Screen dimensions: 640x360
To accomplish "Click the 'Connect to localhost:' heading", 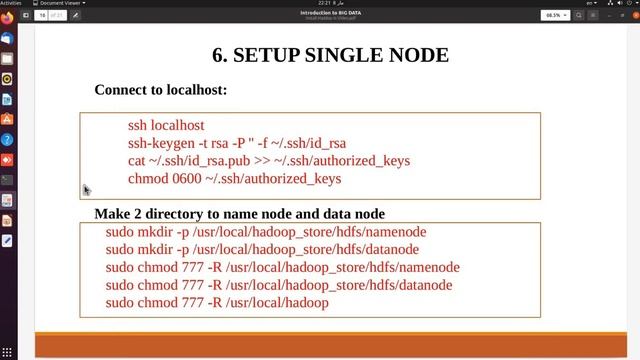I will tap(160, 90).
